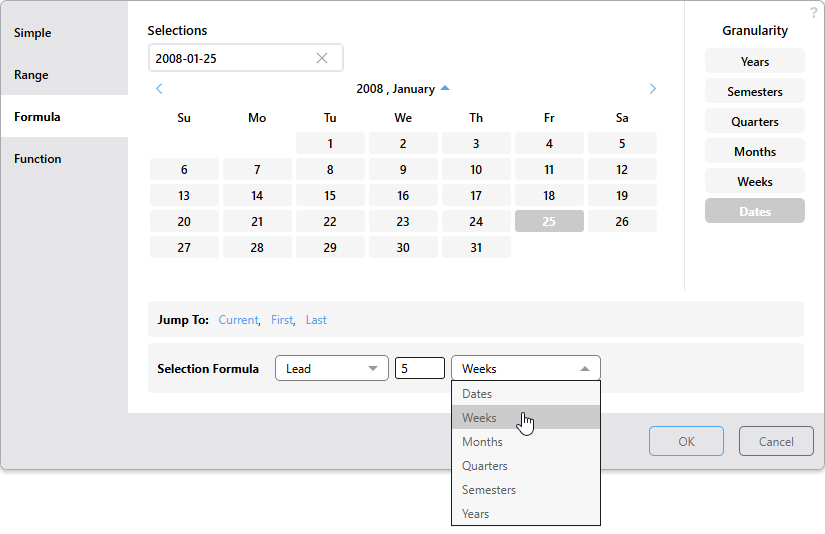Viewport: 825px width, 534px height.
Task: Set granularity to Years
Action: [754, 62]
